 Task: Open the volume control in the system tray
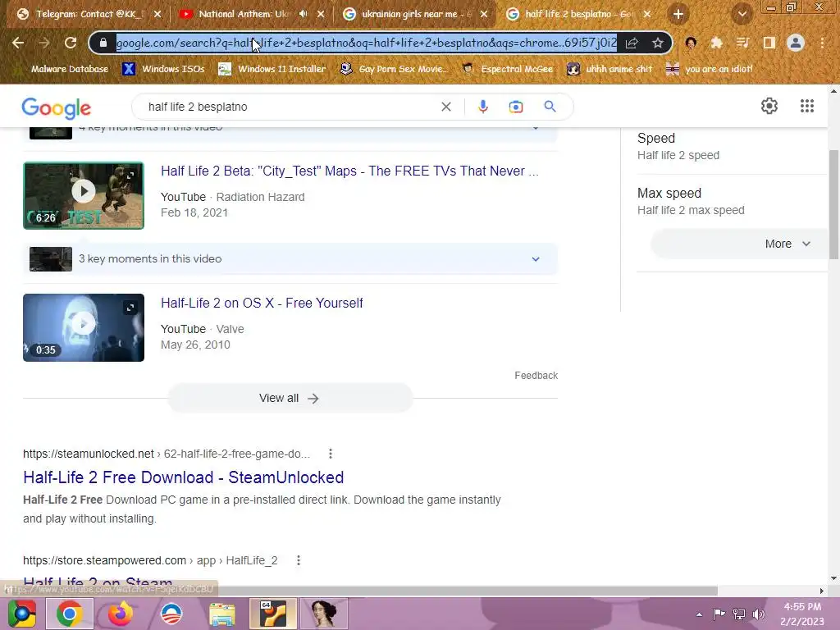(x=759, y=614)
